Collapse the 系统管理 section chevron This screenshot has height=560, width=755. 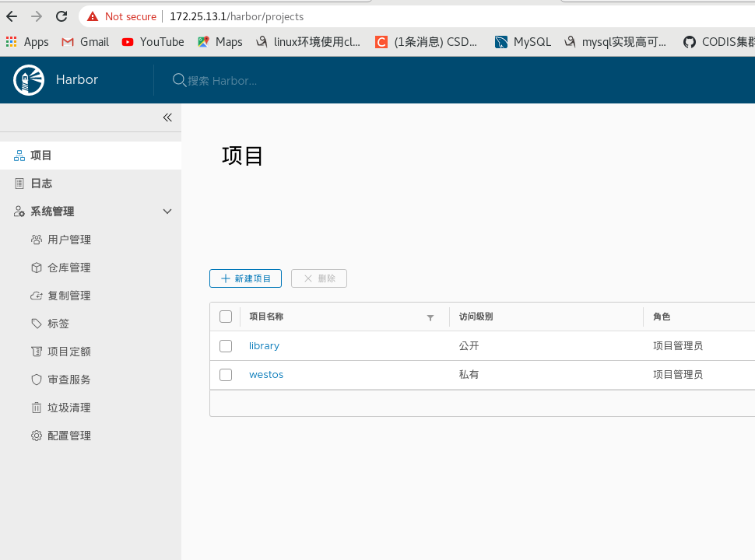[x=167, y=211]
